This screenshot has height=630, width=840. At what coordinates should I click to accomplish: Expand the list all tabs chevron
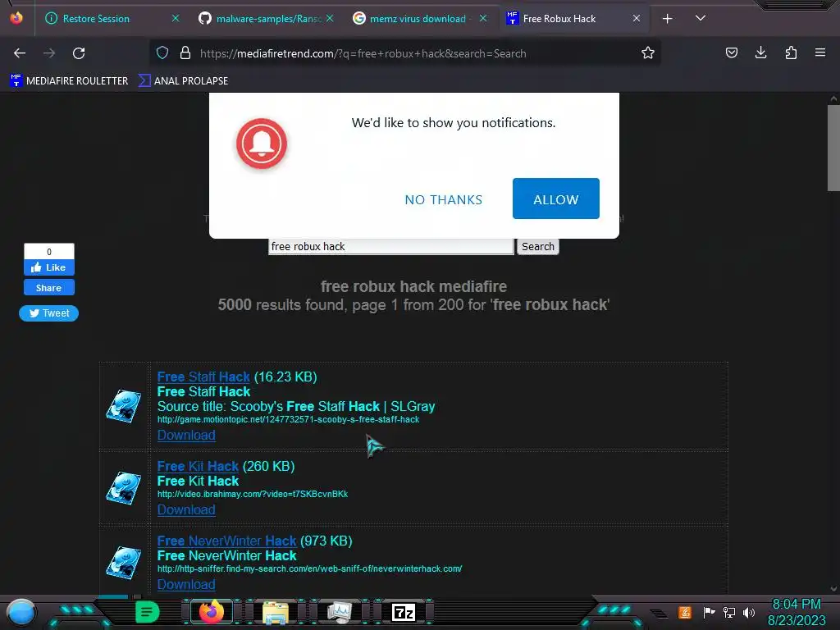[x=701, y=18]
